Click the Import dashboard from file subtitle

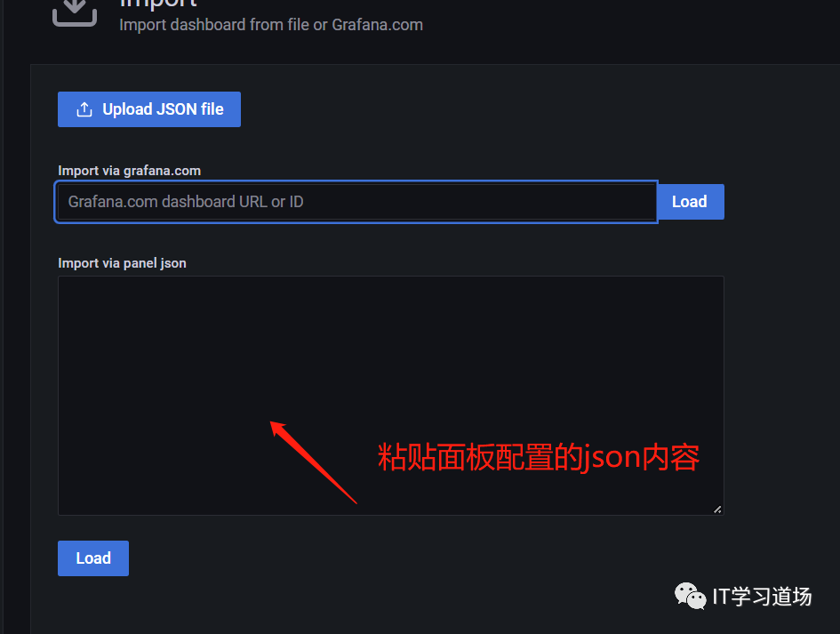click(x=271, y=25)
